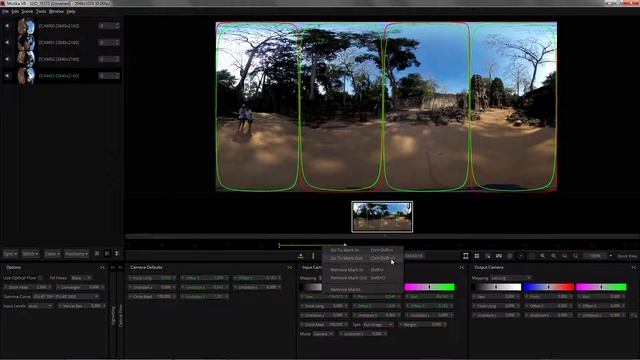Click the Converger field in Options
Image resolution: width=640 pixels, height=360 pixels.
pyautogui.click(x=80, y=287)
